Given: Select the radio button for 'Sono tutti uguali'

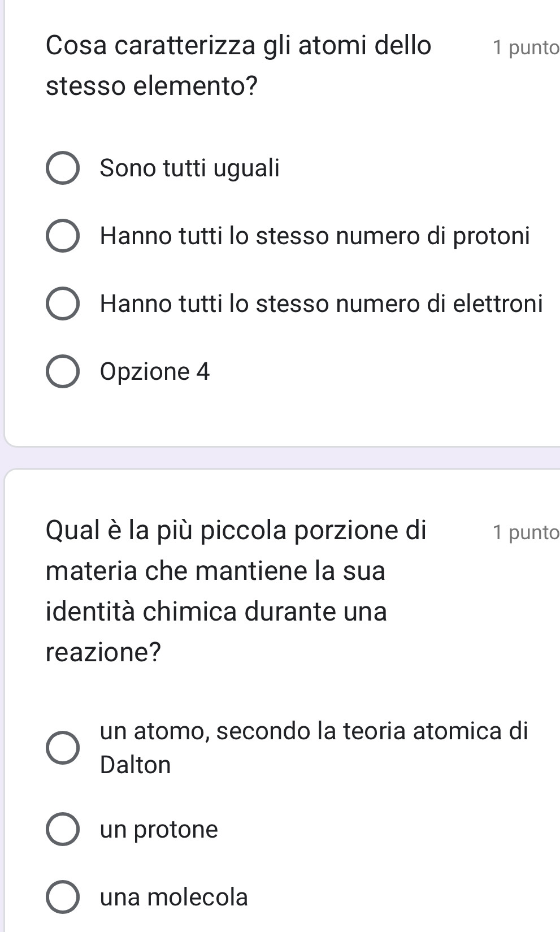Looking at the screenshot, I should click(62, 168).
